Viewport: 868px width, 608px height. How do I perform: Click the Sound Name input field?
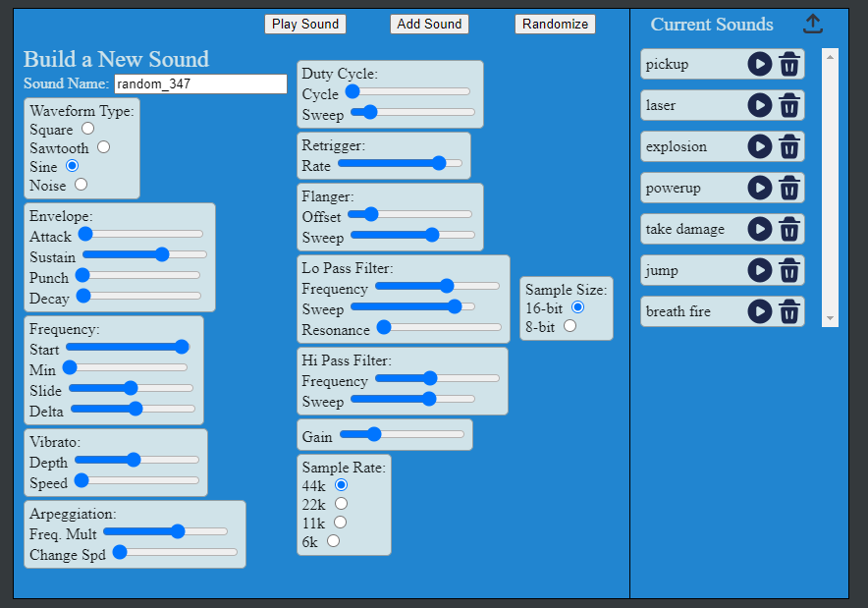200,83
